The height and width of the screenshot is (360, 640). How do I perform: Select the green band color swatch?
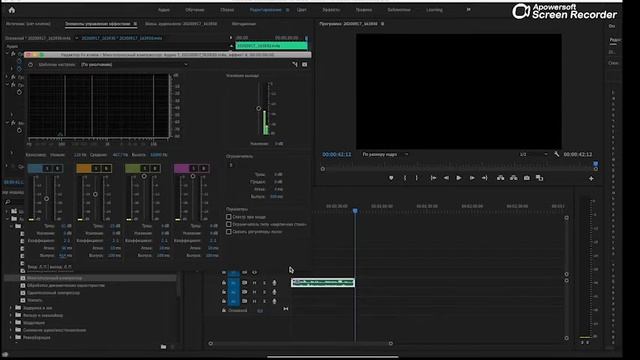pos(133,169)
